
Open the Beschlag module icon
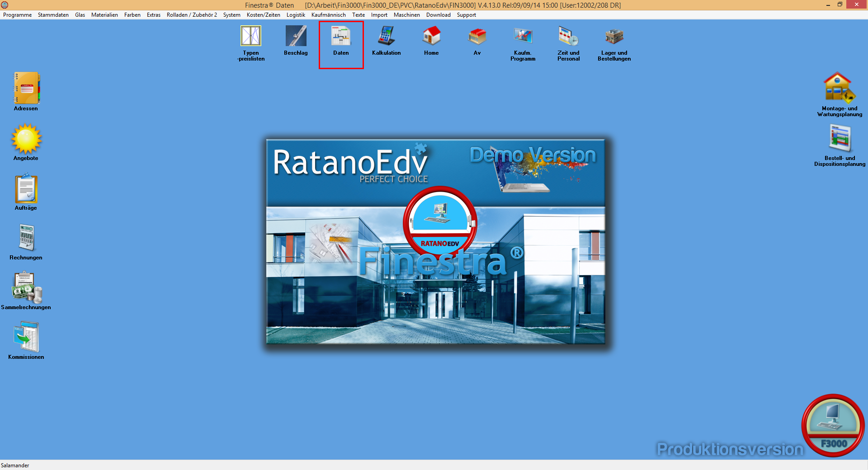point(296,36)
